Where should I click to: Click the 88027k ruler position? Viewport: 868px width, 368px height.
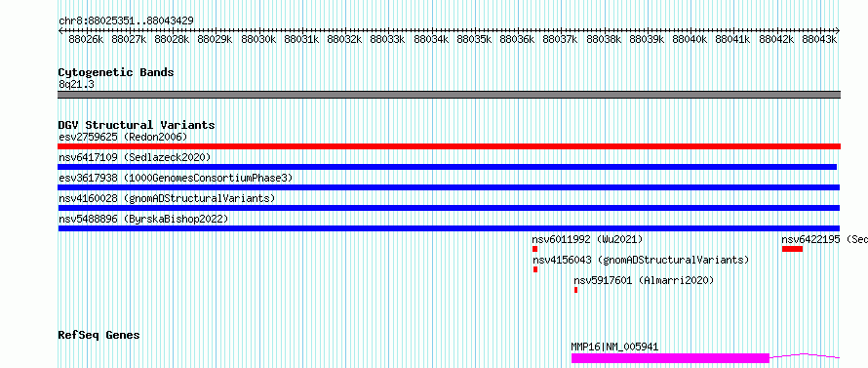click(x=129, y=39)
